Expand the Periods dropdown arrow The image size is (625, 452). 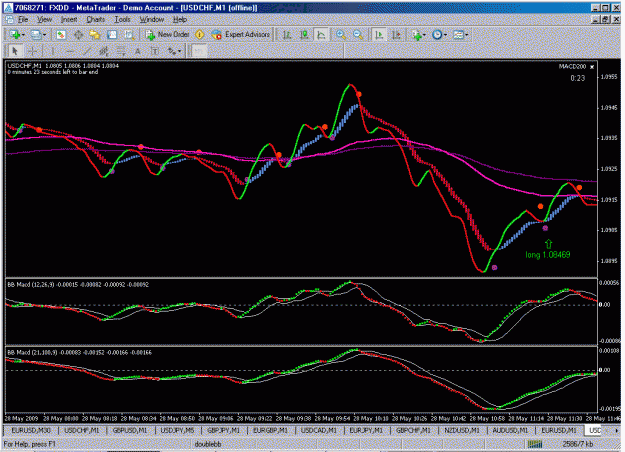(445, 35)
